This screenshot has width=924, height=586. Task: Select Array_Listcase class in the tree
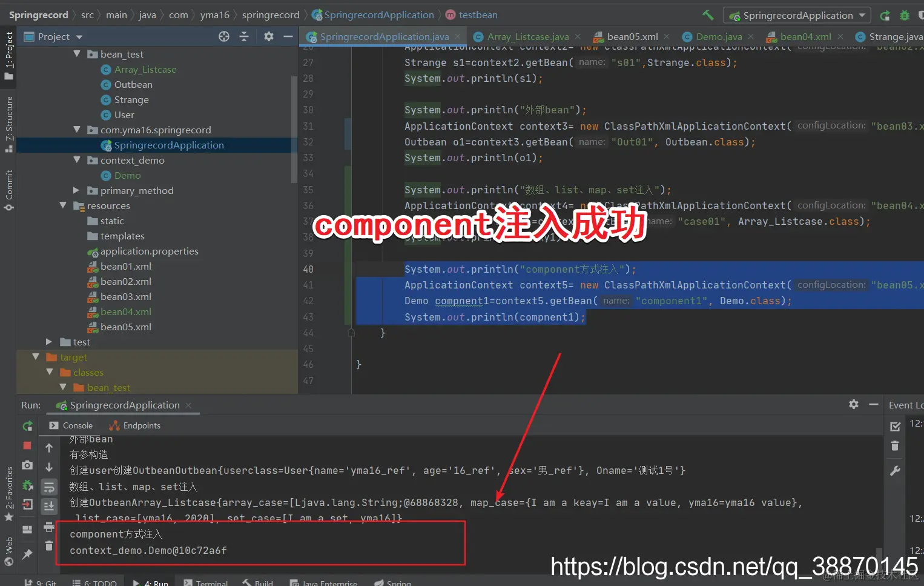[145, 69]
